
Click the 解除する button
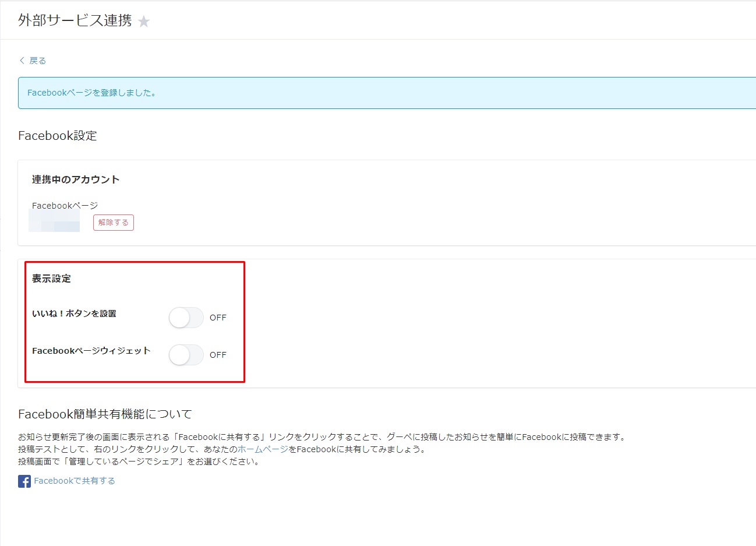(114, 223)
